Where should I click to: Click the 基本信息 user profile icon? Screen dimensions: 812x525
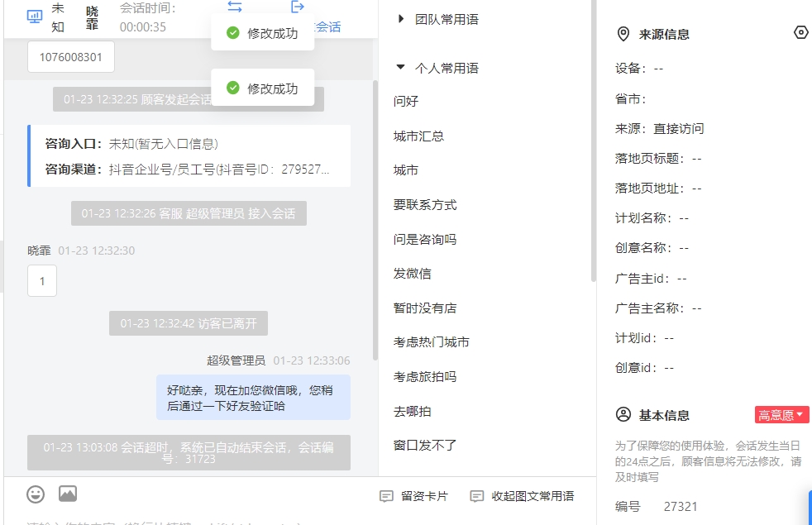623,415
